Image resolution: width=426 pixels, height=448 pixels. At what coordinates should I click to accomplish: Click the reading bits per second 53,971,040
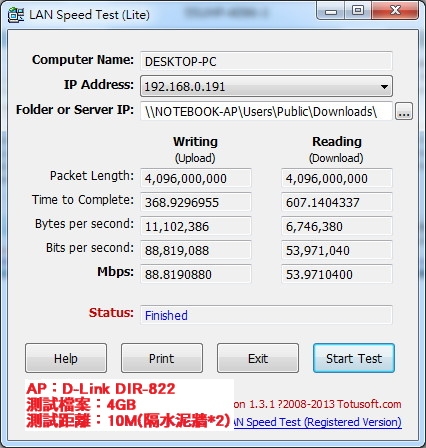337,250
